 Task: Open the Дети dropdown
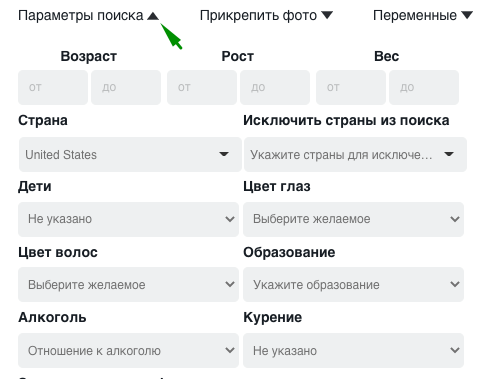(128, 219)
